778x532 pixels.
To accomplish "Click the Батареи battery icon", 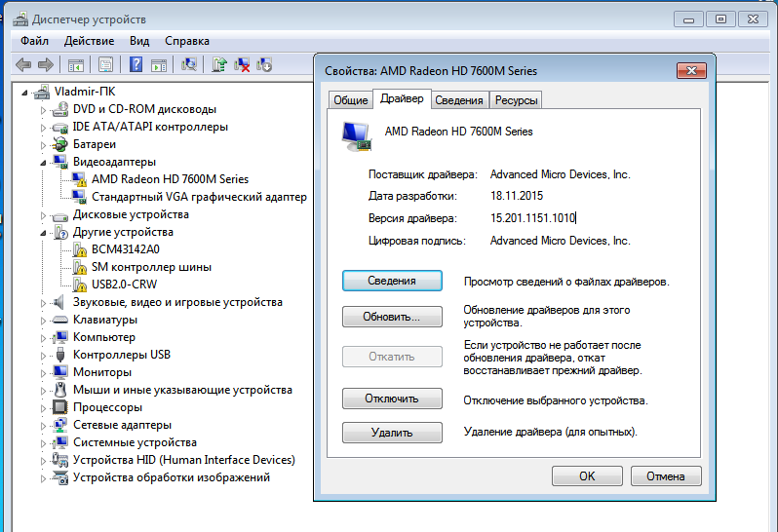I will 60,144.
